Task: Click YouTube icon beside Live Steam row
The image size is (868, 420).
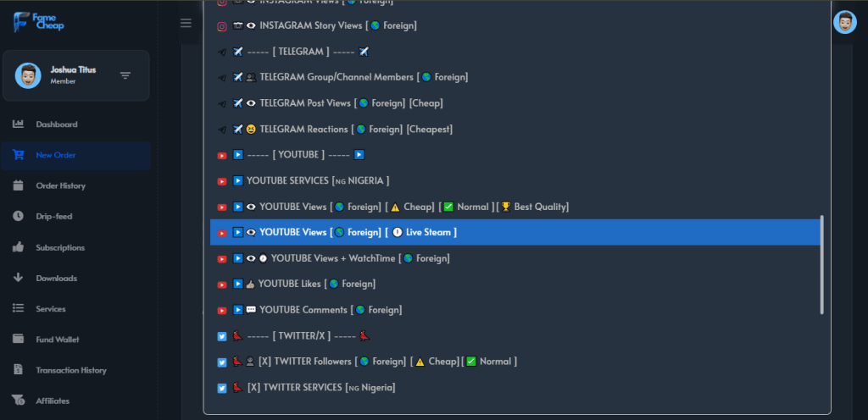Action: pos(222,233)
